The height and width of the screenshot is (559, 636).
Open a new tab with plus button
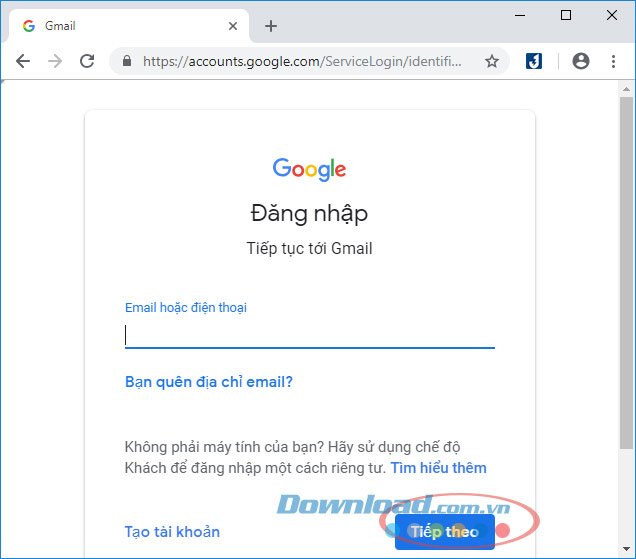pos(271,26)
